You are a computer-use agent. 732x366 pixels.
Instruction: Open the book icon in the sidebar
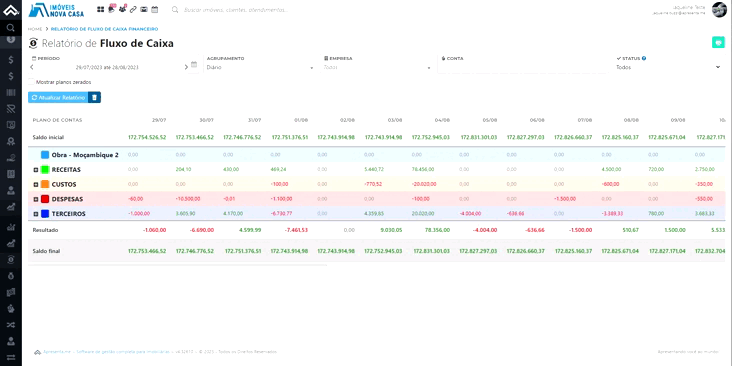pos(11,174)
